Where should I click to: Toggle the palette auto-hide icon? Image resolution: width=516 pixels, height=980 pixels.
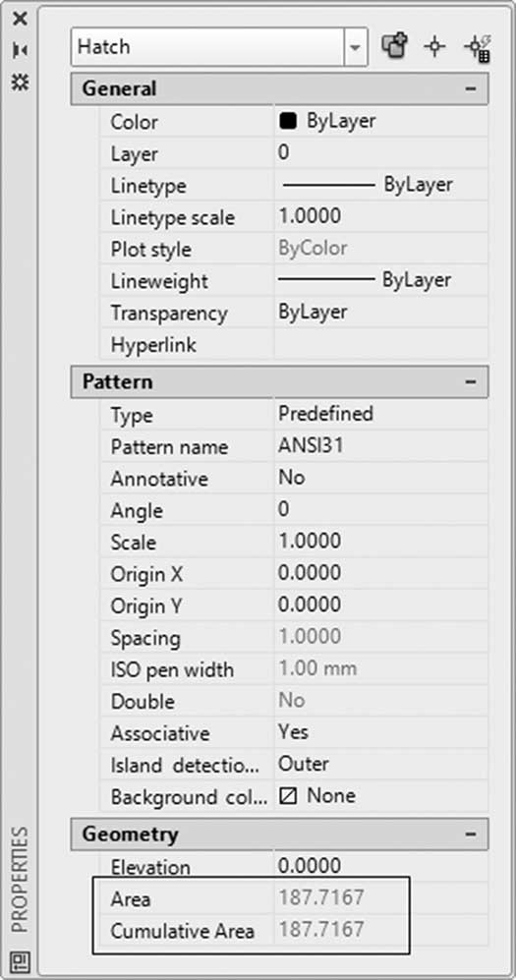tap(20, 50)
